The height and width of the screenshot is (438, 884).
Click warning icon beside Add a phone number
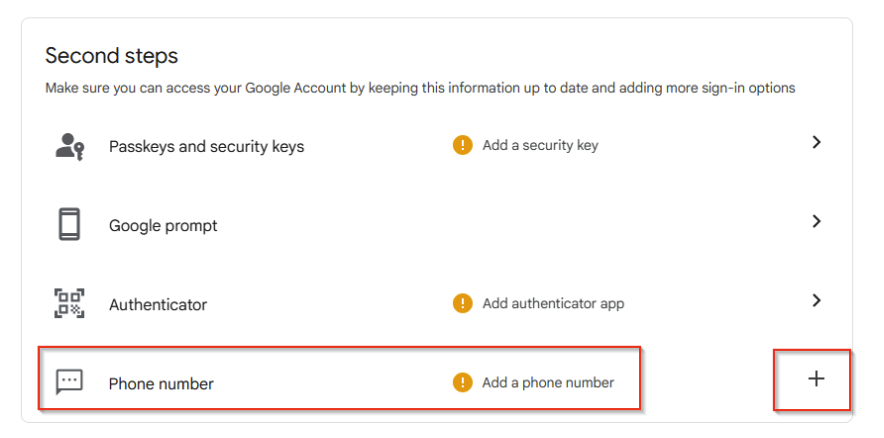(x=462, y=382)
